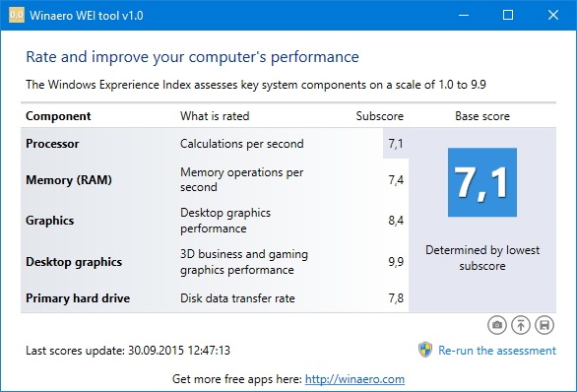Select the Processor component row
The image size is (577, 392).
click(x=215, y=144)
